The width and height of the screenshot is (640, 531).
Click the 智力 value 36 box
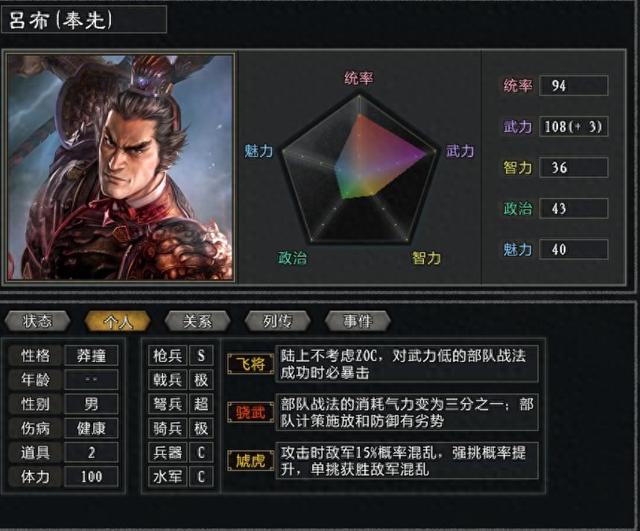pyautogui.click(x=573, y=167)
